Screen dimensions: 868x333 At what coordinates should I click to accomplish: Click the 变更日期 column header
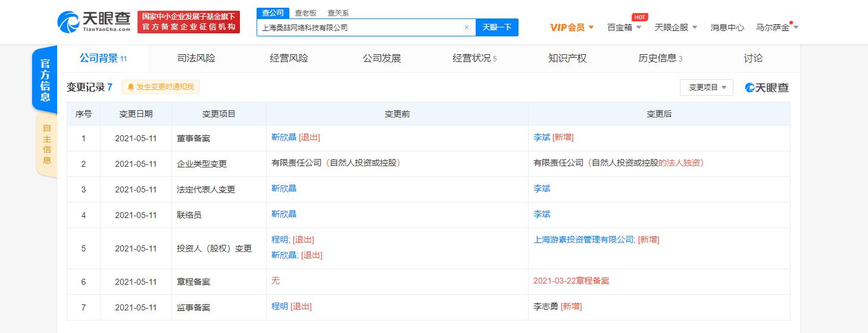136,114
